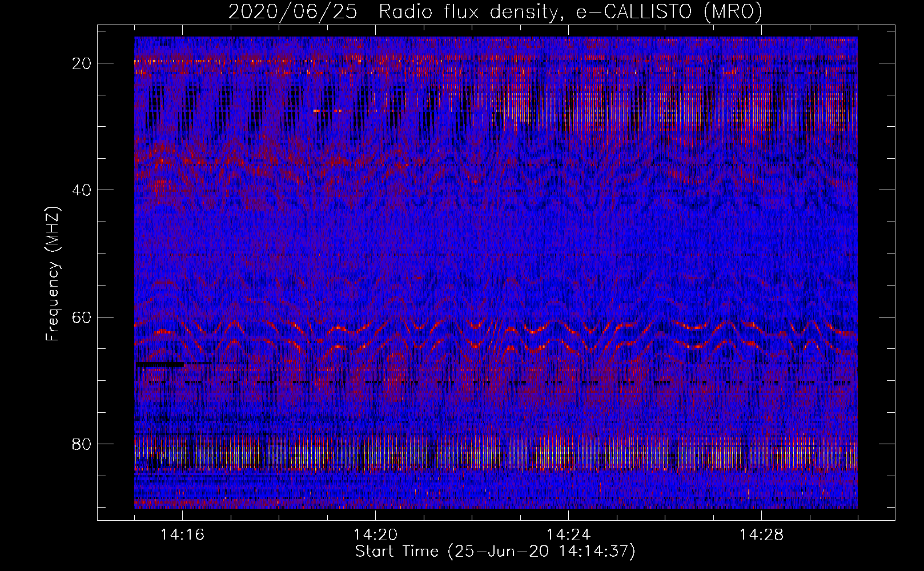This screenshot has width=924, height=571.
Task: Click the time tick label '14:28'
Action: [x=761, y=535]
